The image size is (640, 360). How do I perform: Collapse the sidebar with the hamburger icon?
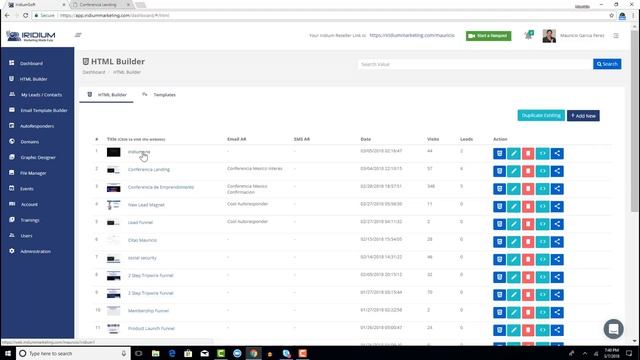tap(78, 35)
